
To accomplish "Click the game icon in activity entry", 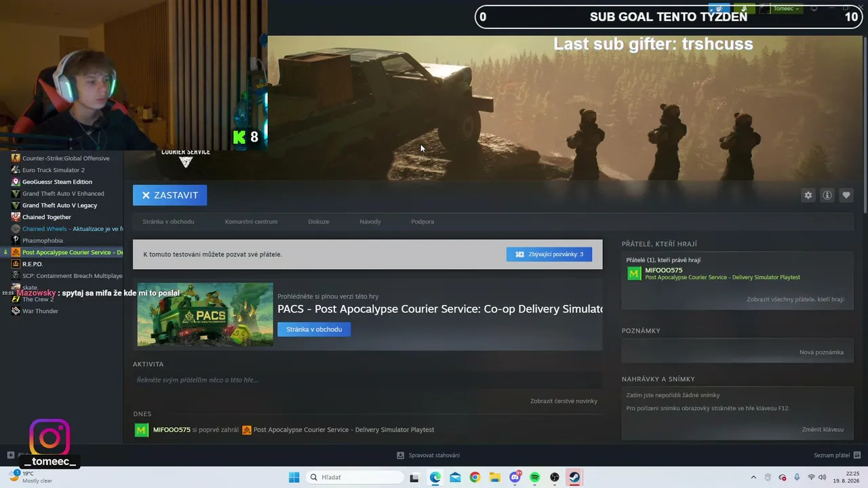I will pyautogui.click(x=247, y=430).
